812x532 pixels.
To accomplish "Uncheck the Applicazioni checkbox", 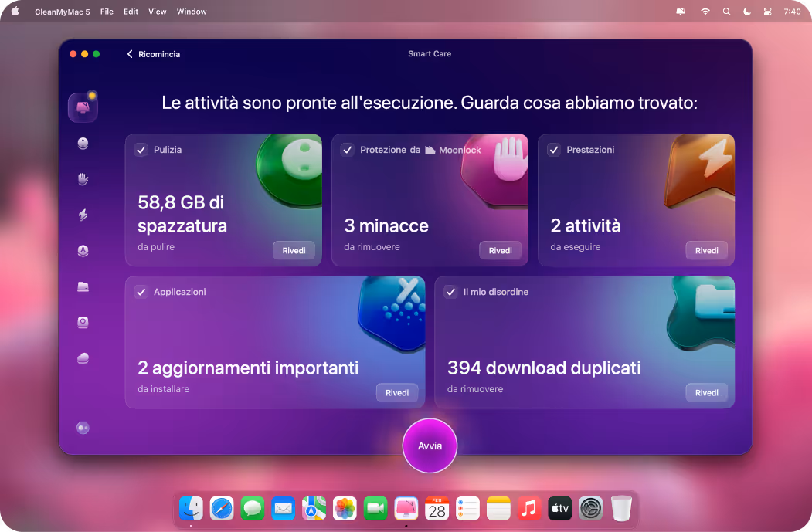I will pyautogui.click(x=141, y=292).
